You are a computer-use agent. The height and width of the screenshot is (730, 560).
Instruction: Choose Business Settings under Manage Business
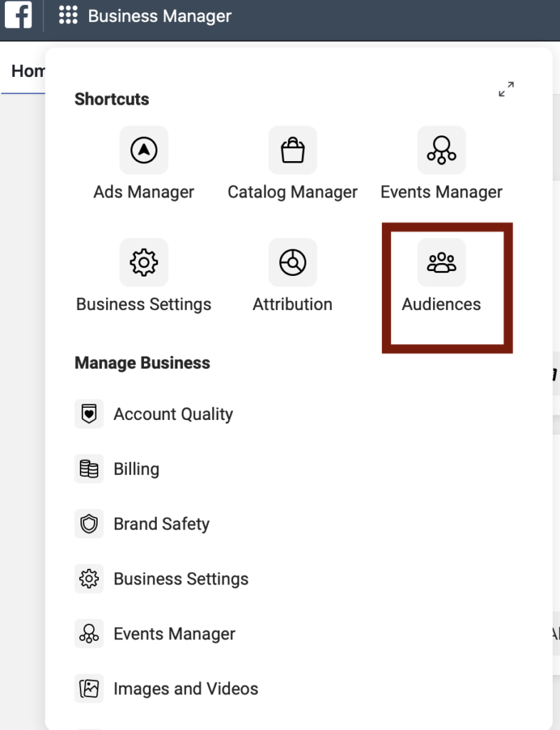coord(181,579)
